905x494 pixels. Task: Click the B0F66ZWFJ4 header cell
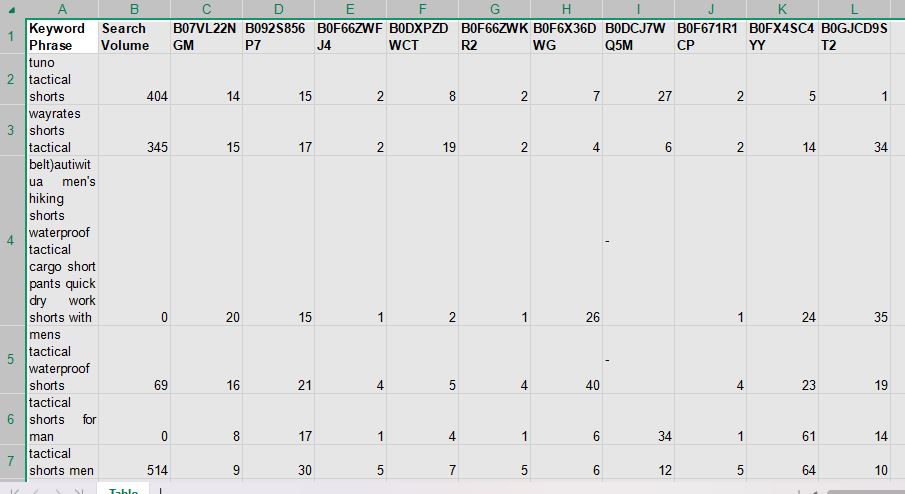[x=350, y=36]
